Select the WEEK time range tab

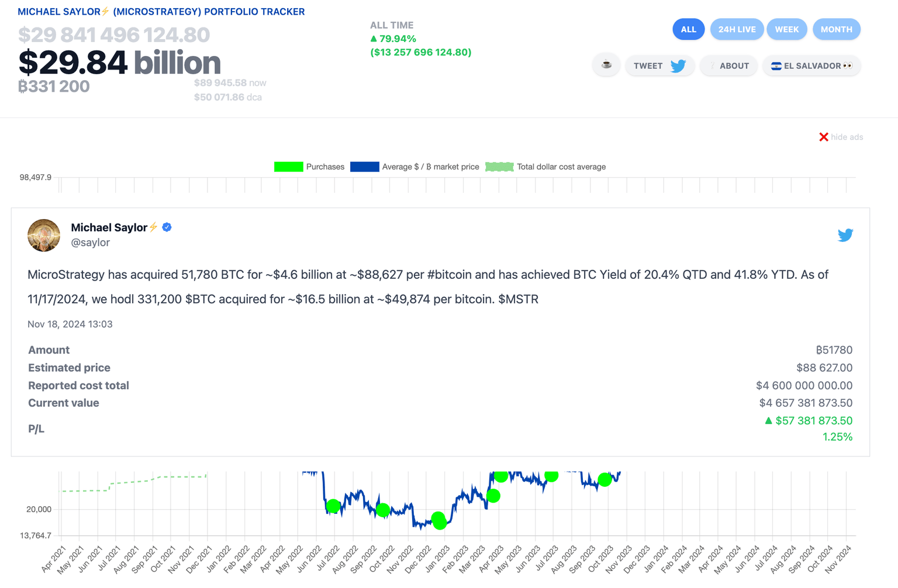pos(786,29)
